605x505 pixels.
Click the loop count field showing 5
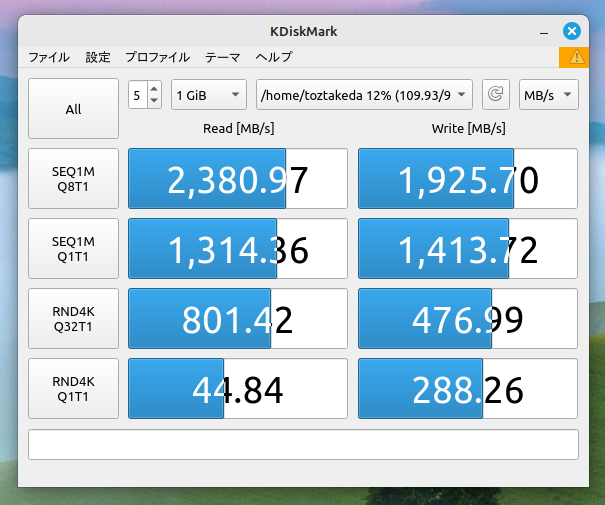click(138, 95)
